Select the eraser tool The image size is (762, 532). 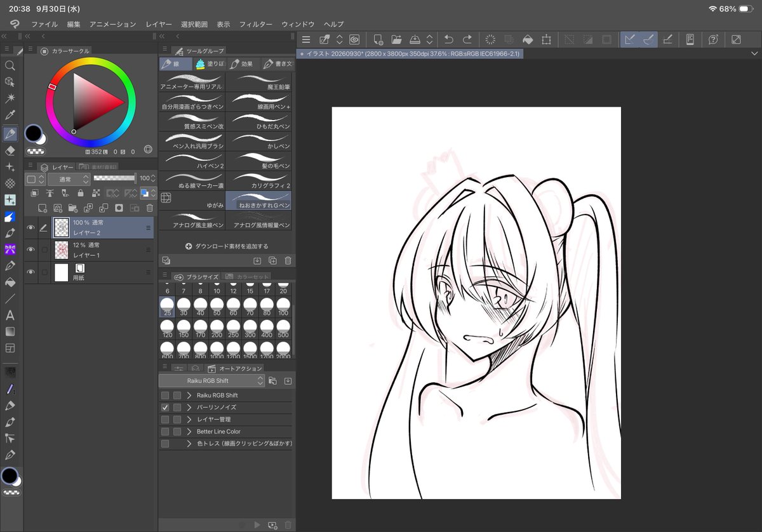[10, 150]
